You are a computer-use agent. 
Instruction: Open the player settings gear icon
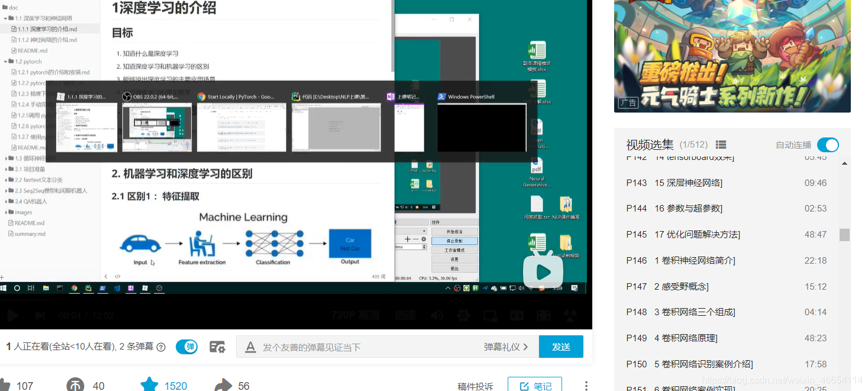point(463,315)
